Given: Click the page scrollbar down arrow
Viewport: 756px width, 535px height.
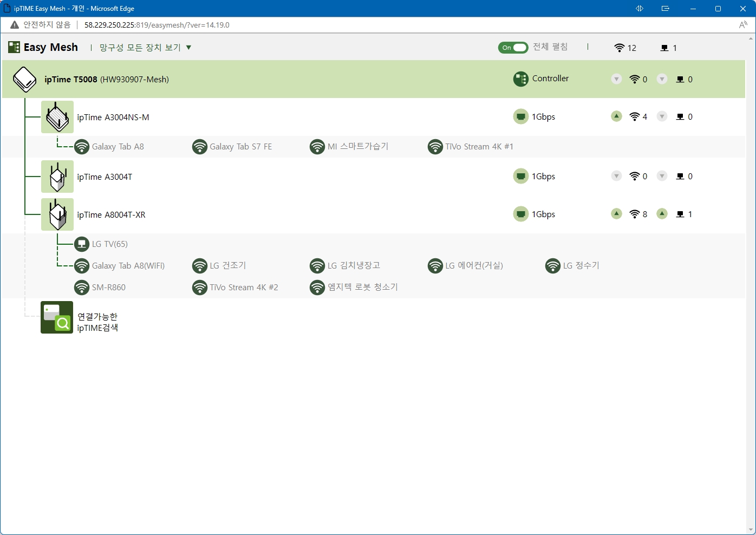Looking at the screenshot, I should click(751, 530).
